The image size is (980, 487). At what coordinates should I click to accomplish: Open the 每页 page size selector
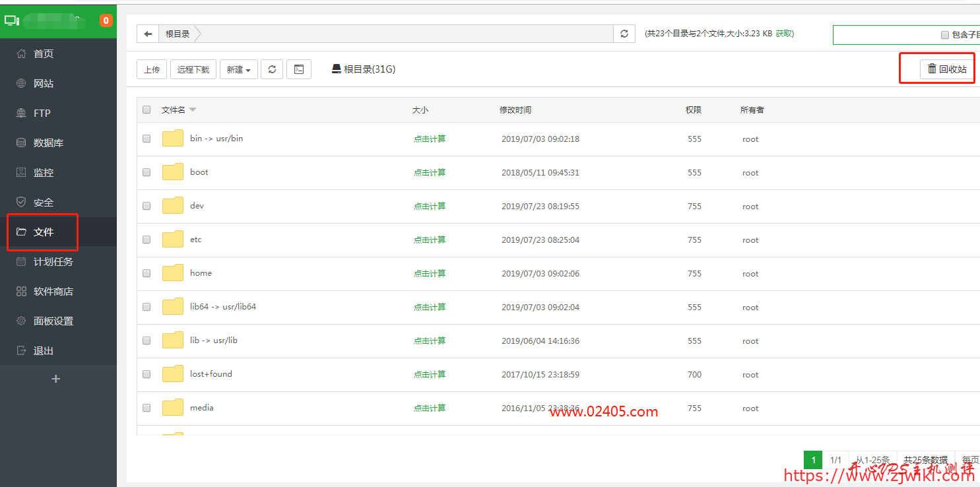tap(969, 460)
